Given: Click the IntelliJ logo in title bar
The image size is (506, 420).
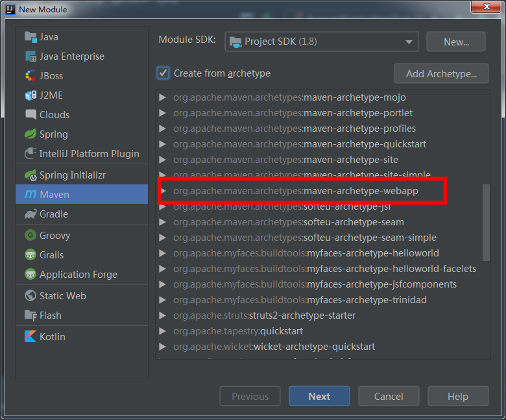Looking at the screenshot, I should tap(10, 10).
